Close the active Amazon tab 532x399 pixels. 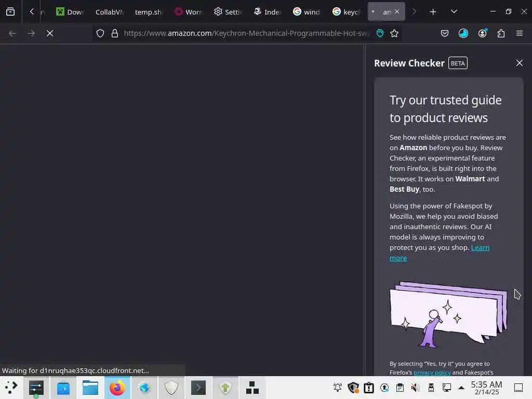click(x=397, y=12)
